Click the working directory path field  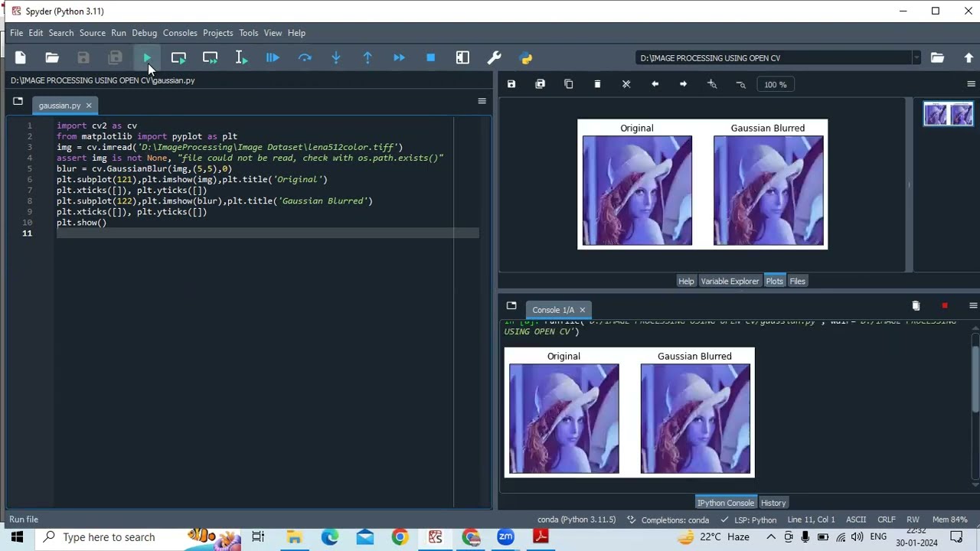click(773, 58)
